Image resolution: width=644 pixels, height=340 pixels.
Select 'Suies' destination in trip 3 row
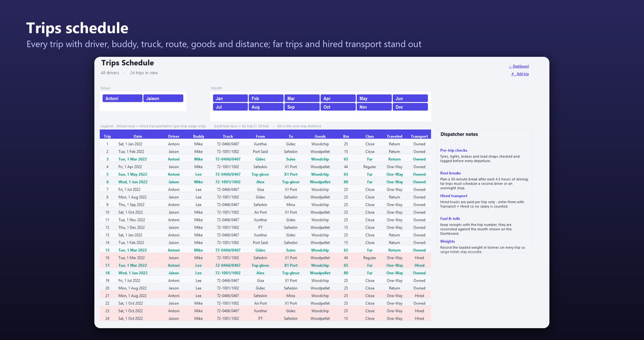click(291, 159)
